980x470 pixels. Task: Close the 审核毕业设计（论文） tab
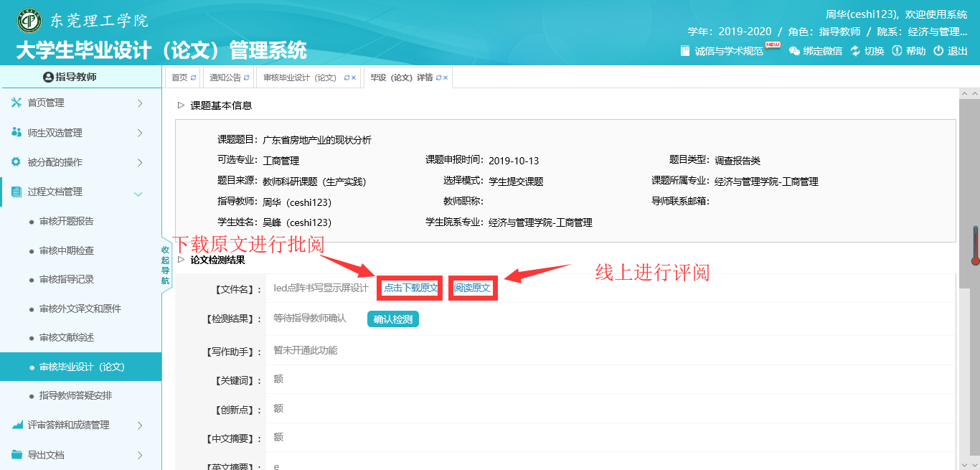coord(354,77)
